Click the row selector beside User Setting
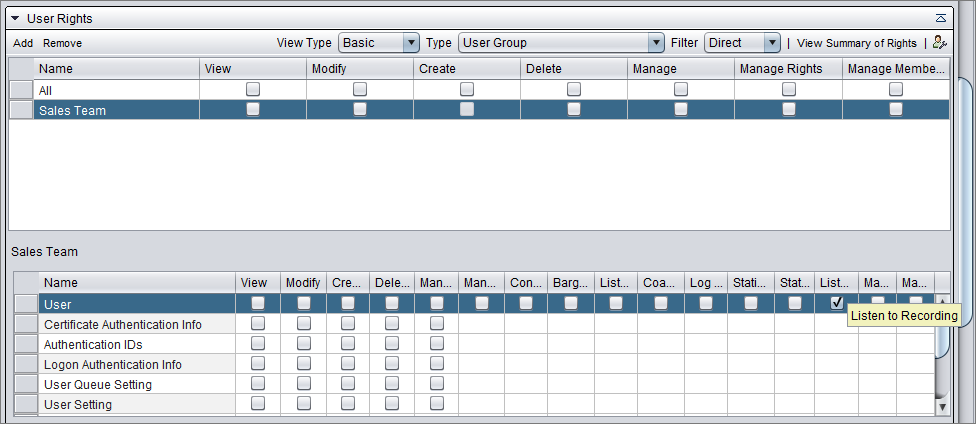This screenshot has width=976, height=424. [26, 404]
